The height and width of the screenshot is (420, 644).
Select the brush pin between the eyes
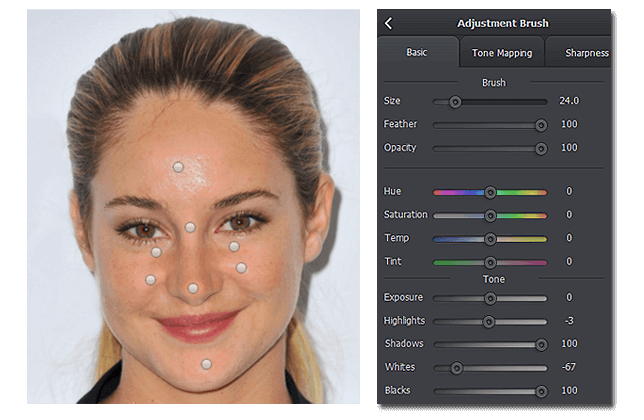[190, 227]
